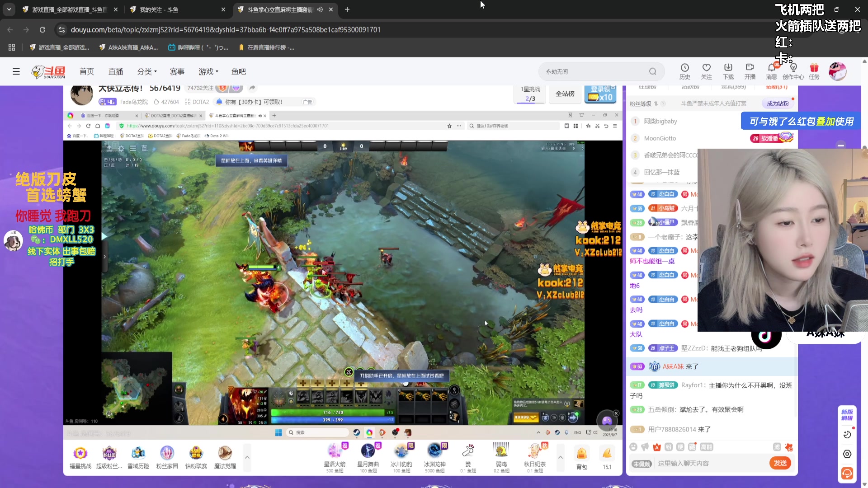Expand the gift list chevron
Image resolution: width=868 pixels, height=488 pixels.
point(560,457)
